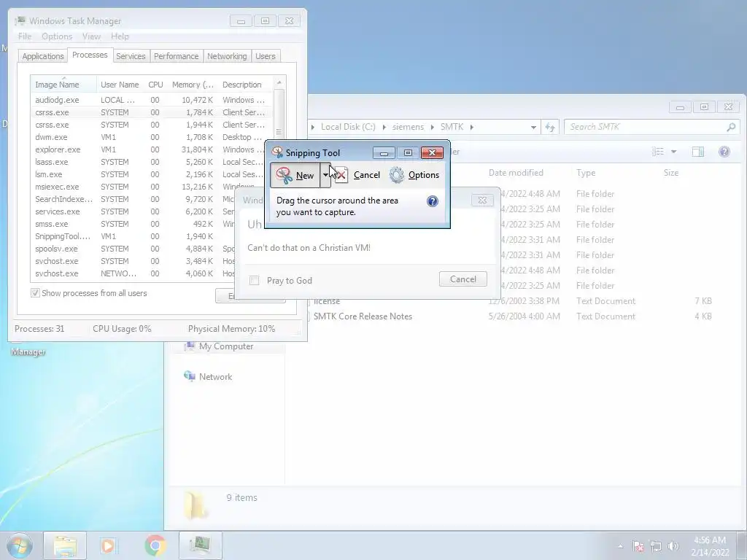Open Snipping Tool Options
This screenshot has width=747, height=560.
pos(414,175)
